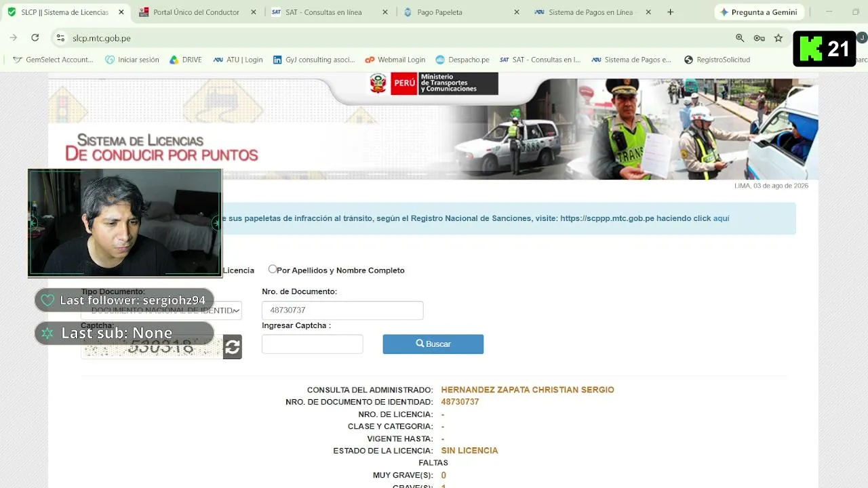Bookmark this page with the star icon
The image size is (868, 488).
point(778,38)
